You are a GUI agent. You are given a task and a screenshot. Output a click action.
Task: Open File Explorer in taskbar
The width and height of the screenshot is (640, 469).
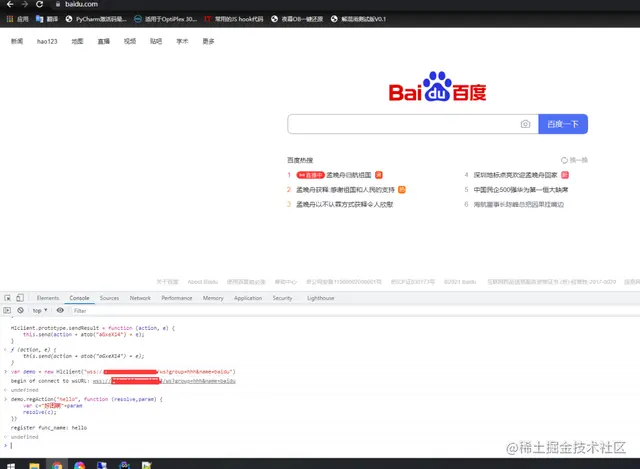point(34,465)
